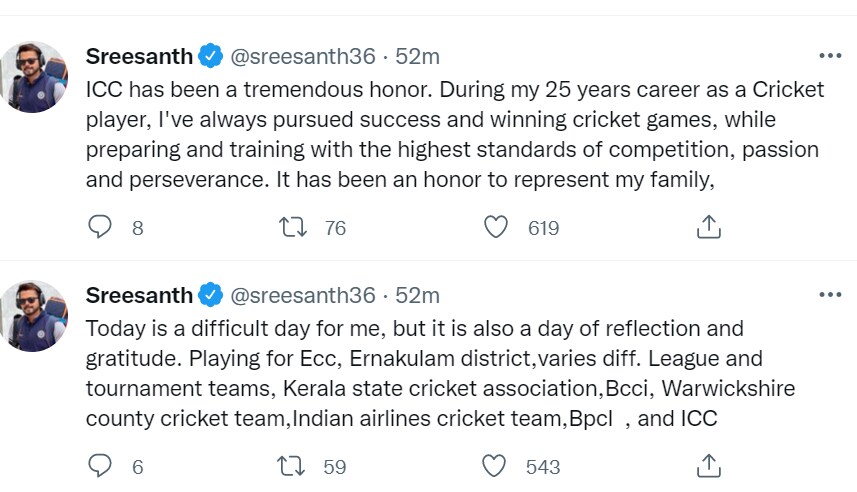Open @sreesanth36 handle on second tweet
857x492 pixels.
point(303,295)
